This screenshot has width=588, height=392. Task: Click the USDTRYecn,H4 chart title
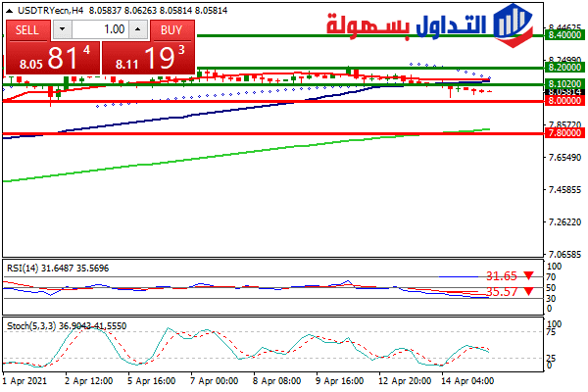[x=50, y=11]
